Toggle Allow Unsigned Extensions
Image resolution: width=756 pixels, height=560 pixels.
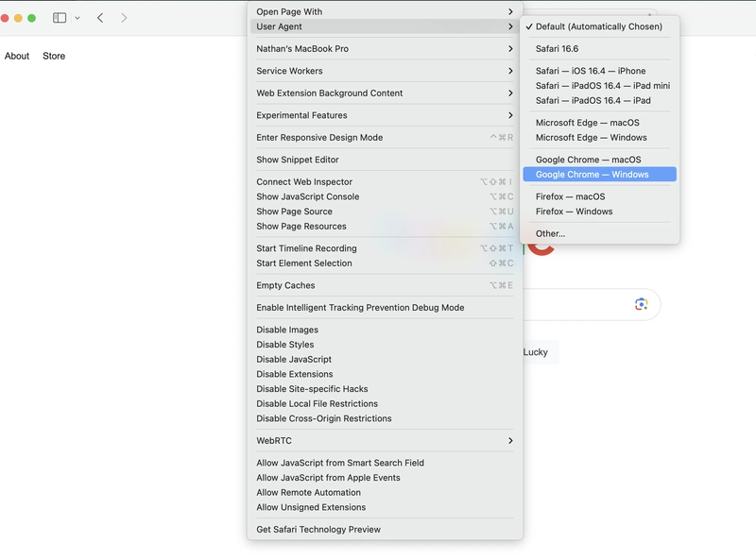tap(385, 507)
